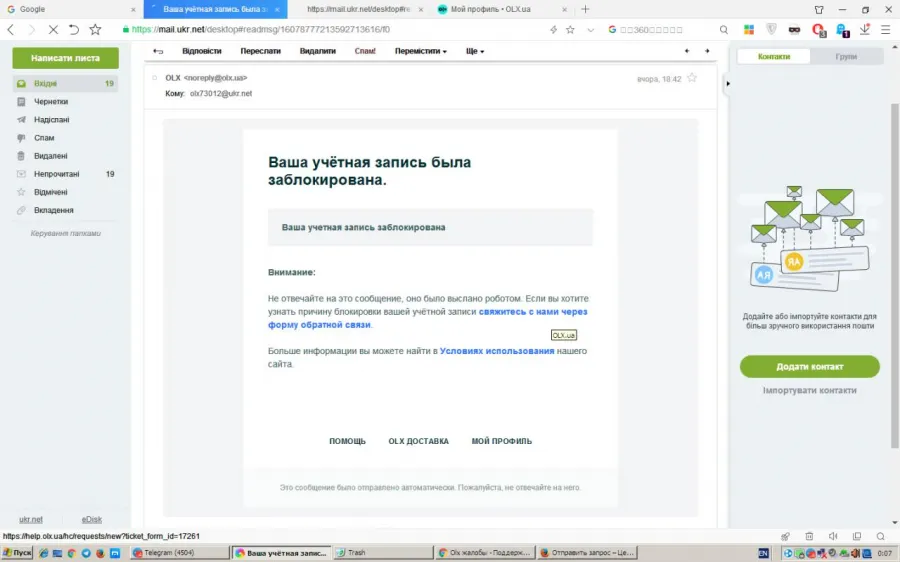The width and height of the screenshot is (900, 562).
Task: Open 'свяжитесь с нами через форму обратной связи' link
Action: (428, 318)
